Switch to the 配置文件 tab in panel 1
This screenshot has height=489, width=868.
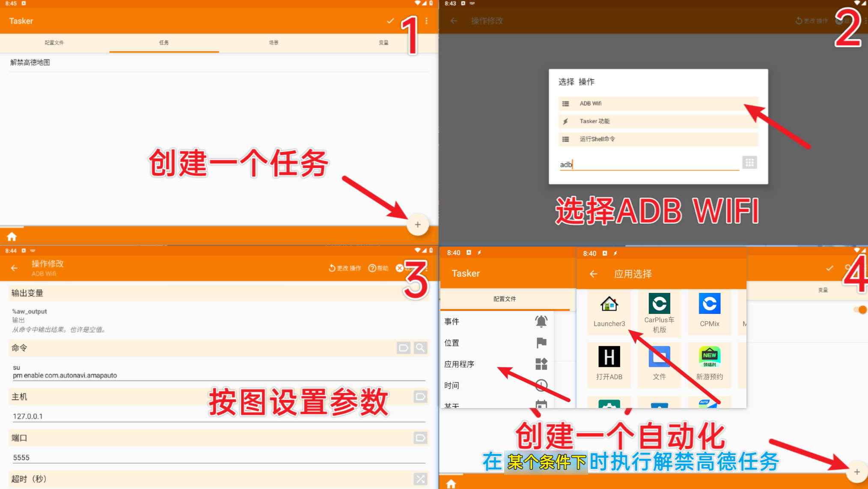pos(54,42)
